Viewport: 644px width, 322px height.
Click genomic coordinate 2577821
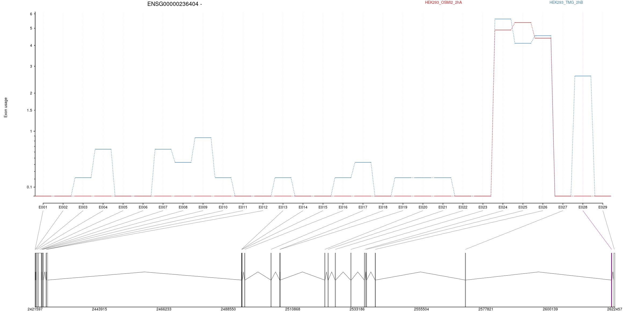tap(486, 309)
